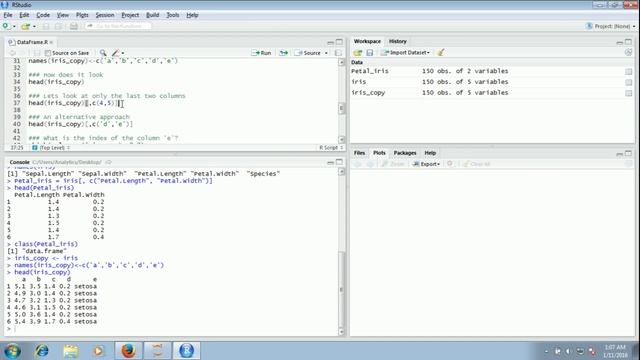640x360 pixels.
Task: Open the File menu
Action: click(x=8, y=15)
